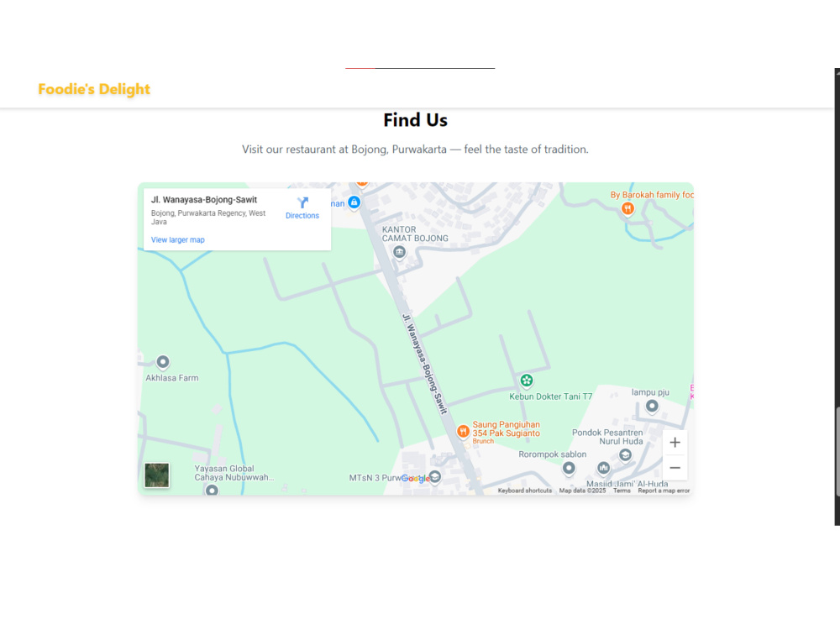Select the Masjid Jami' Al-Huda marker
The image size is (840, 630).
pos(604,468)
